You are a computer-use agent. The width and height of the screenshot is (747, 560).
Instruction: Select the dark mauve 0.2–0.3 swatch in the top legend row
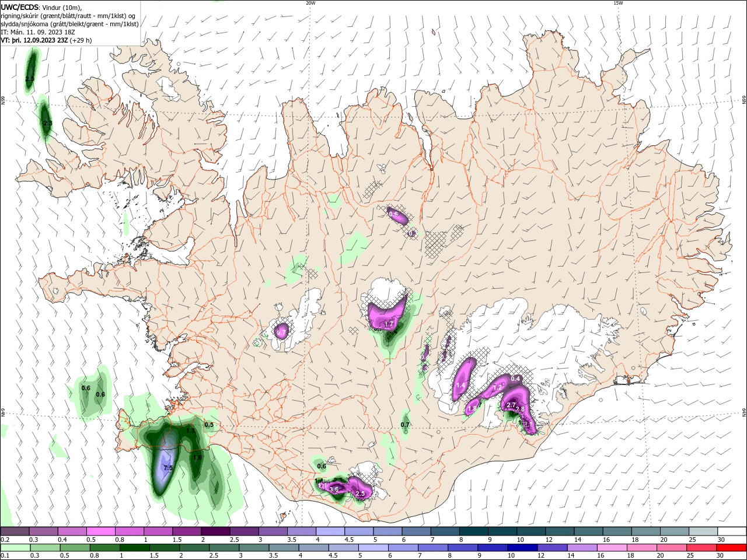click(15, 531)
